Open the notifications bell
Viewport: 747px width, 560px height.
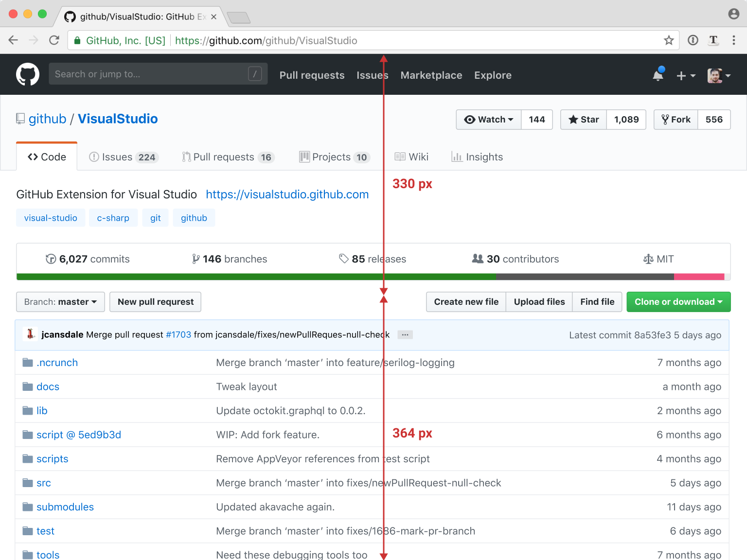coord(658,75)
